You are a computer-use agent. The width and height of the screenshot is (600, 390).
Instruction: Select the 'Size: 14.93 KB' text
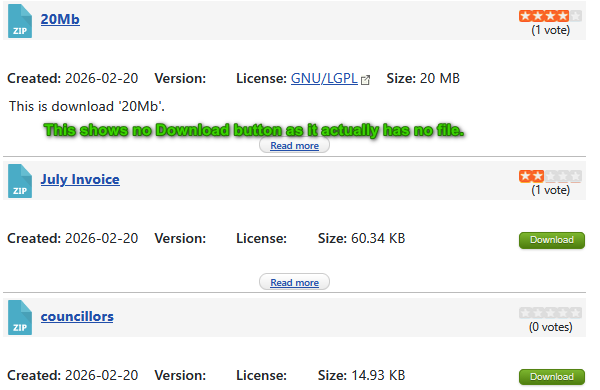[361, 375]
